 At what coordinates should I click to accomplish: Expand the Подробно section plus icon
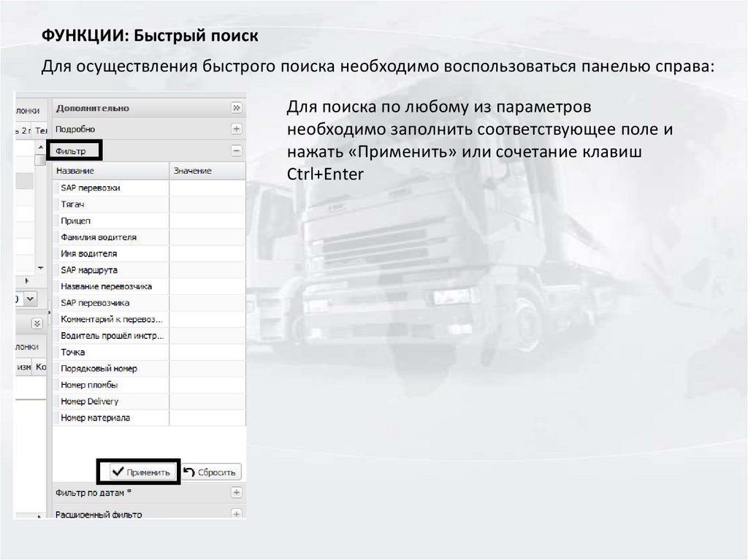pos(236,129)
